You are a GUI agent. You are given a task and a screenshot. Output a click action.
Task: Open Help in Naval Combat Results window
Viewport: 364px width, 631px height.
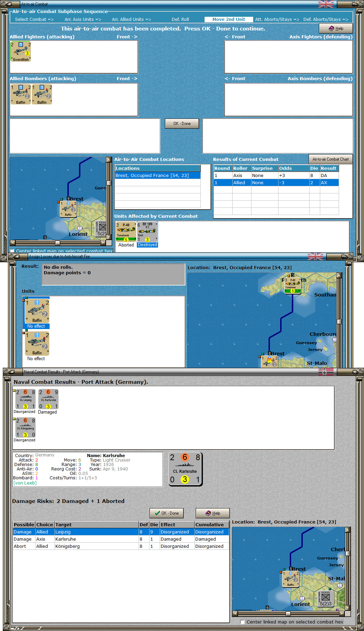coord(212,513)
